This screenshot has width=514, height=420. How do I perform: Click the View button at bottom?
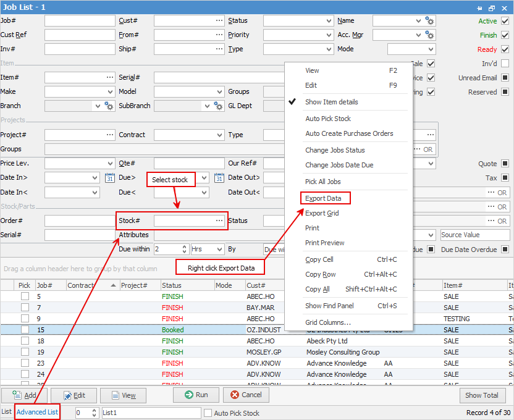124,395
